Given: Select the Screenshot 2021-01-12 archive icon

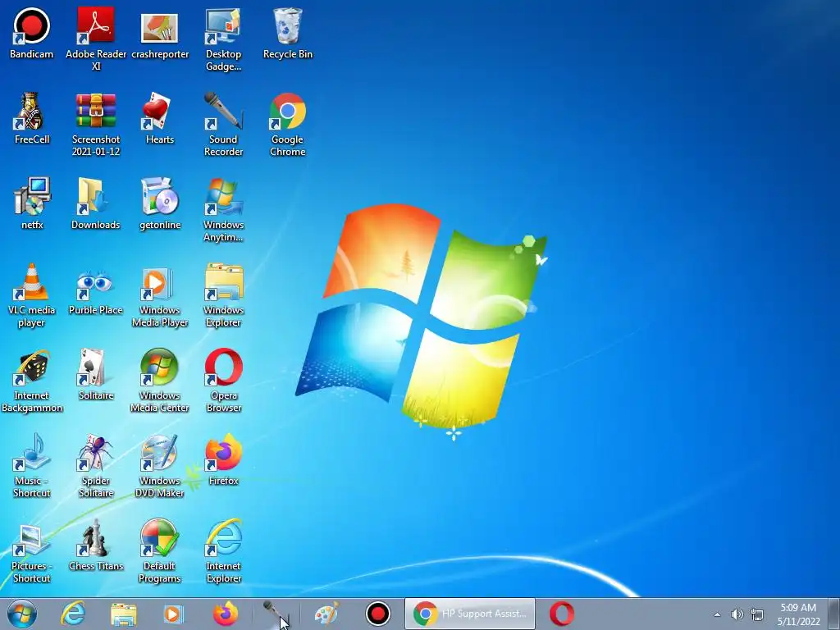Looking at the screenshot, I should [x=96, y=125].
